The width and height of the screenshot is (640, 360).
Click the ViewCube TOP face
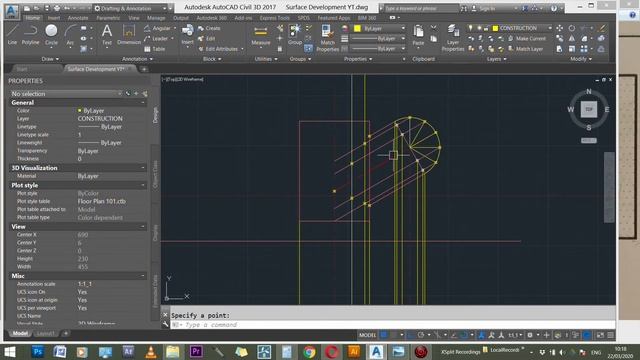pos(589,109)
